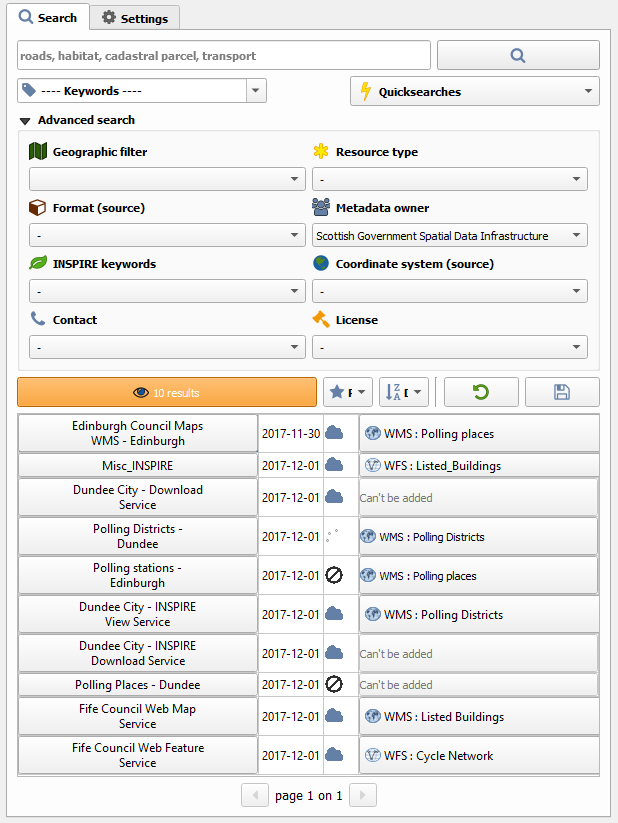Click the INSPIRE keywords leaf icon

[x=38, y=263]
